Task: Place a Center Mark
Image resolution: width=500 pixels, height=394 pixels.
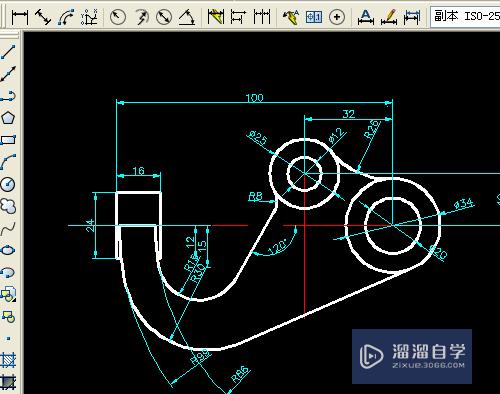Action: pos(337,17)
